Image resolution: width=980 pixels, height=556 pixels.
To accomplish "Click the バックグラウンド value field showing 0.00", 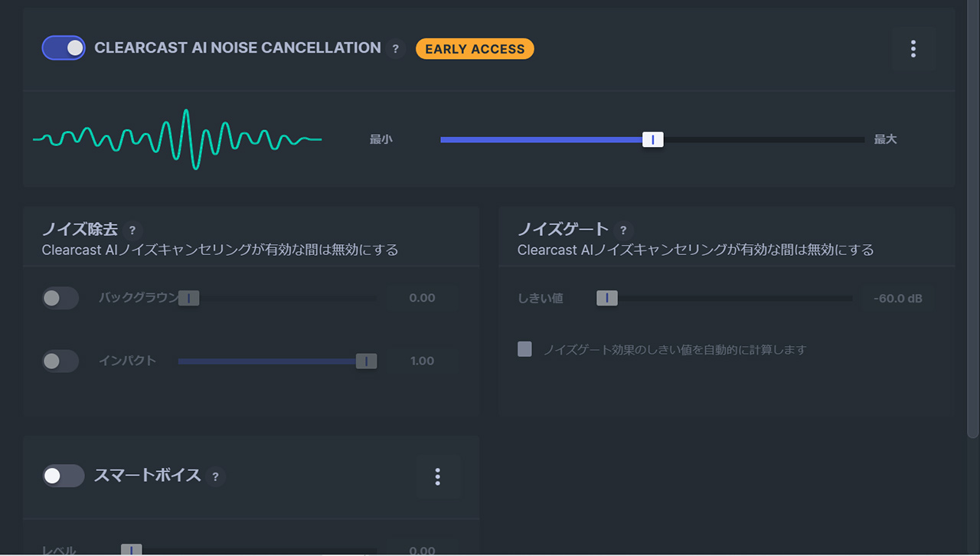I will pos(422,298).
